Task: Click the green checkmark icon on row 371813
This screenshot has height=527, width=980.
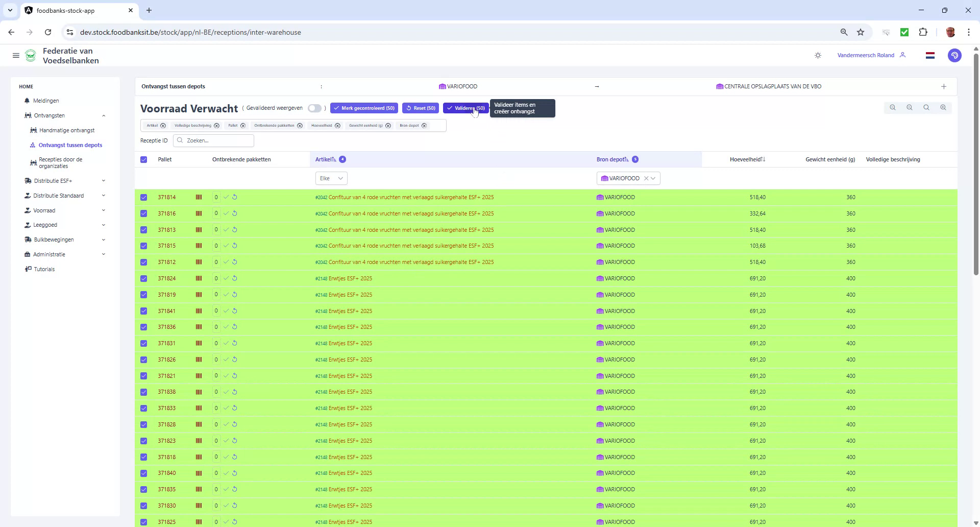Action: pyautogui.click(x=226, y=229)
